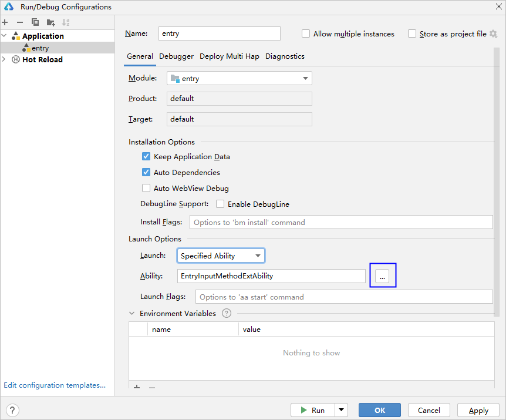The height and width of the screenshot is (420, 506).
Task: Add a new run configuration
Action: coord(5,22)
